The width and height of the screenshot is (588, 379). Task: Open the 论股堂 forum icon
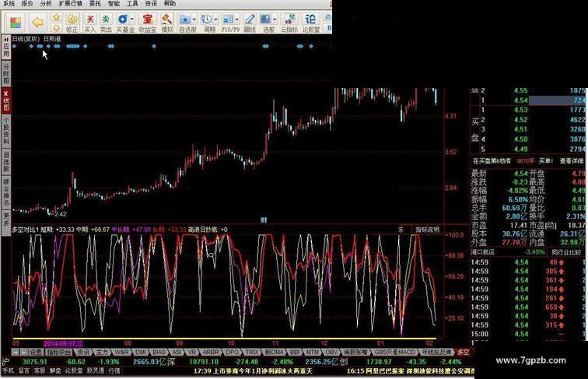[x=311, y=22]
